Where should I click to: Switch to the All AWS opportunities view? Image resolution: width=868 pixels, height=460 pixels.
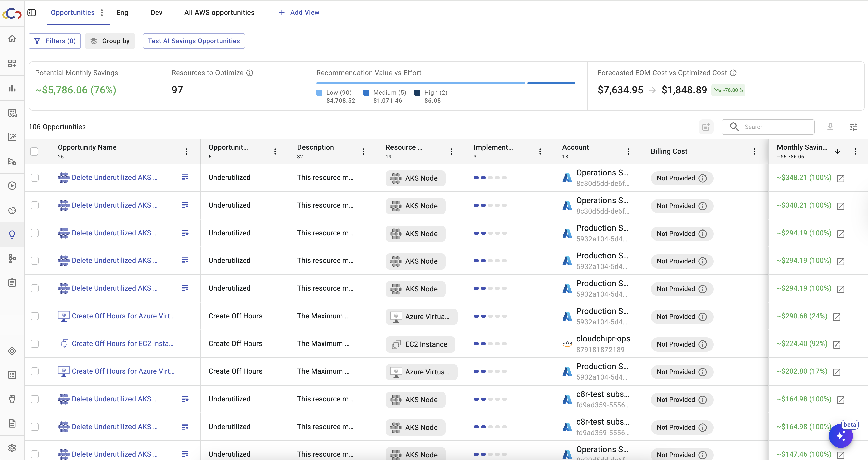(219, 13)
